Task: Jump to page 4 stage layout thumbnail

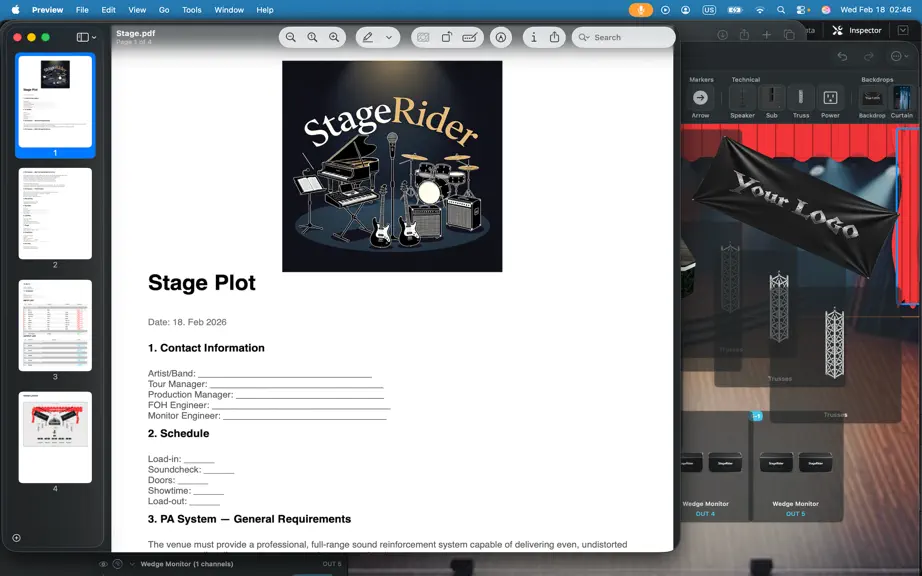Action: point(55,437)
